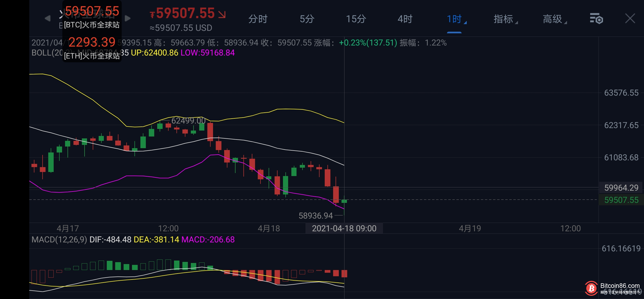Screen dimensions: 644x299
Task: Click the green 59507.55 current price tag
Action: (621, 200)
